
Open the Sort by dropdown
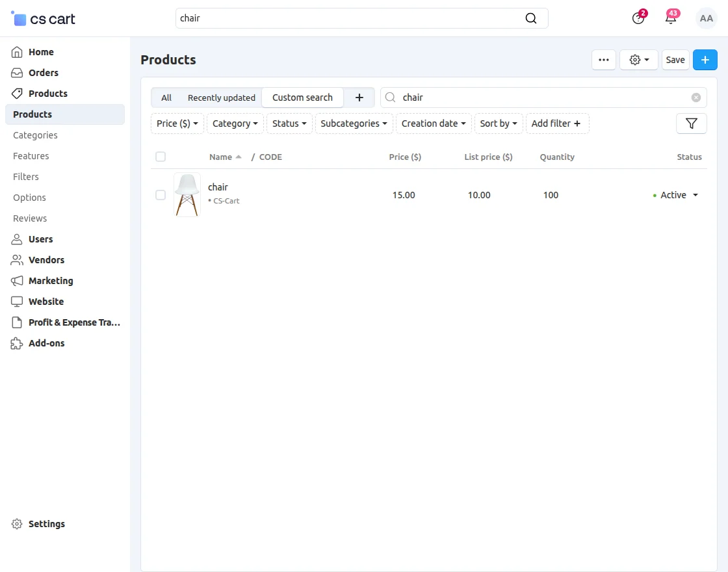point(499,123)
